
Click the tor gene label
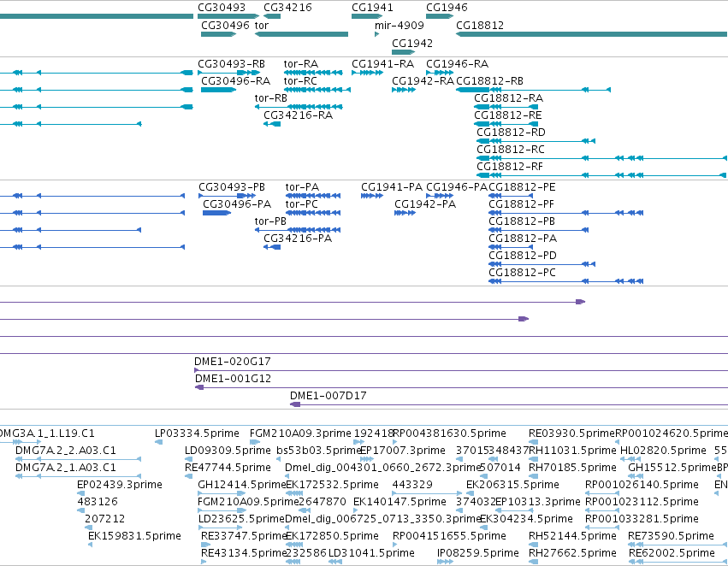[x=262, y=25]
